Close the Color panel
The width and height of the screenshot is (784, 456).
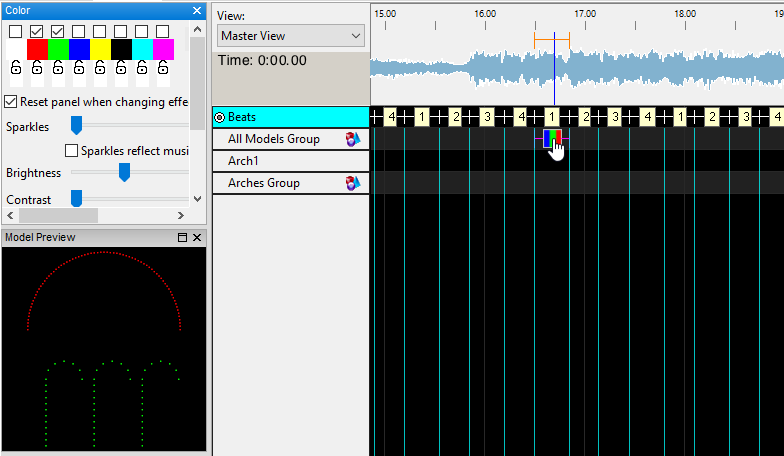point(197,11)
